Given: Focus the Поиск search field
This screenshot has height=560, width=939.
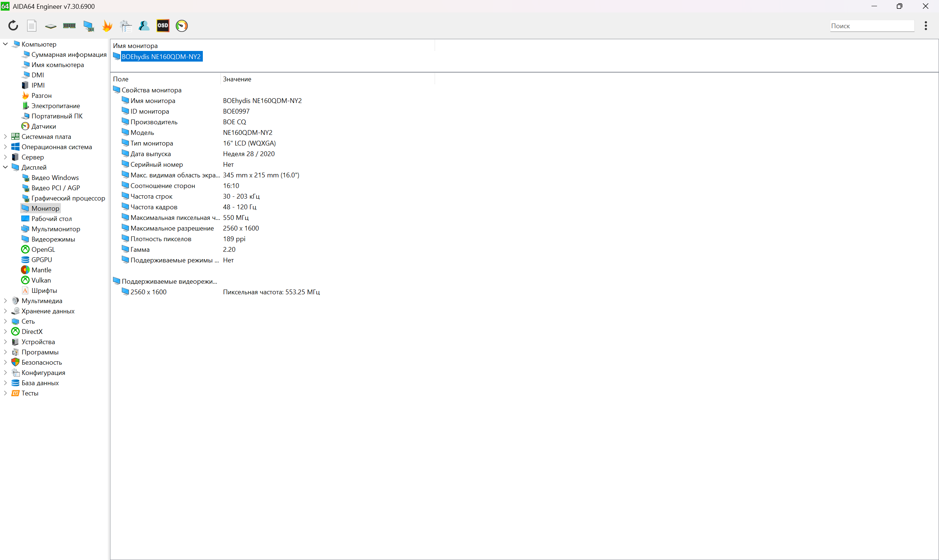Looking at the screenshot, I should pyautogui.click(x=872, y=26).
